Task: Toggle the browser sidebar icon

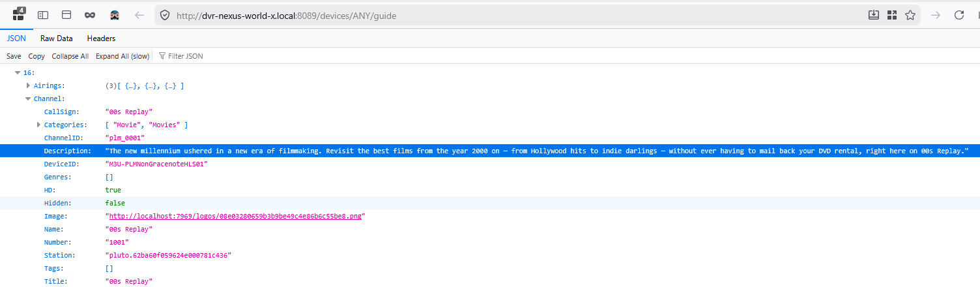Action: pyautogui.click(x=43, y=15)
